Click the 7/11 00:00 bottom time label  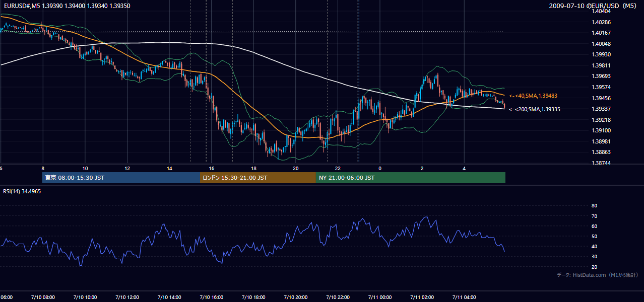(x=380, y=297)
